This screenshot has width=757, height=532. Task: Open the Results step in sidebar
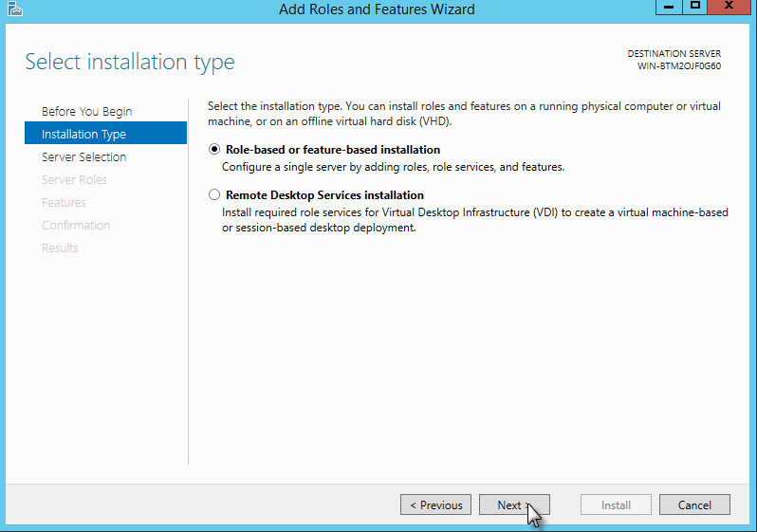60,248
